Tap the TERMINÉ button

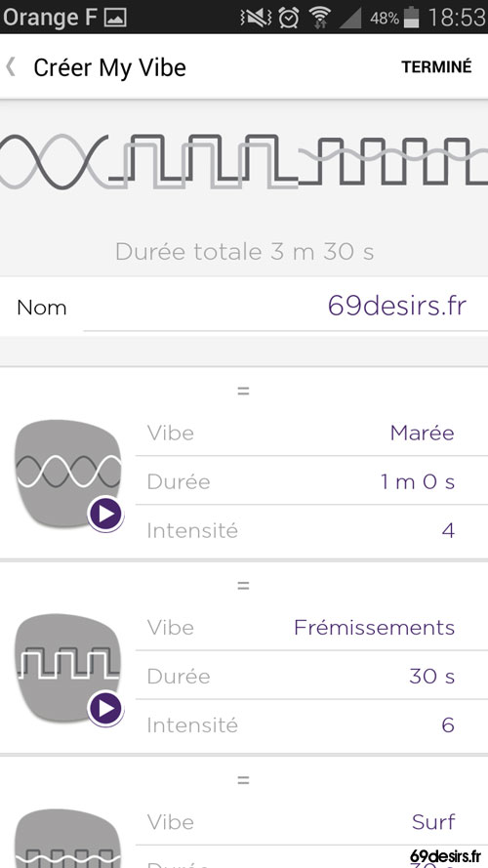coord(436,67)
